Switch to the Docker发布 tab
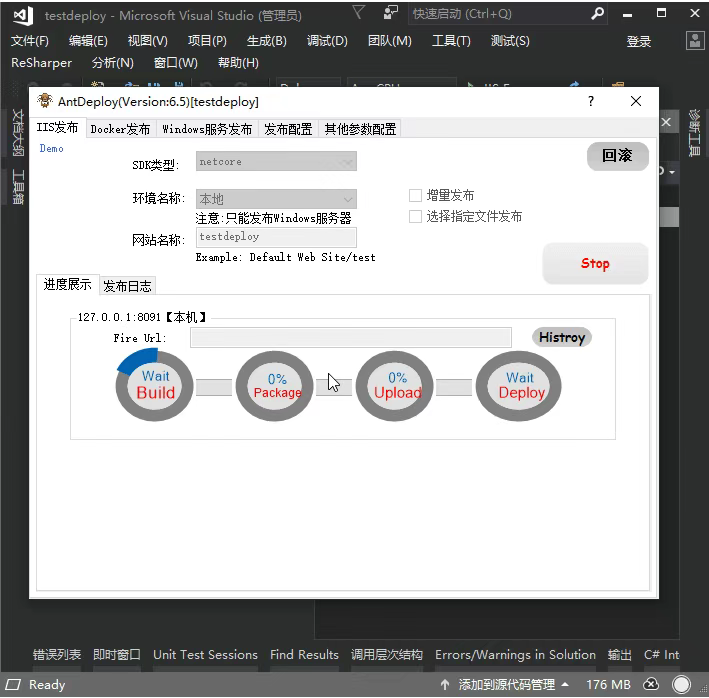709x698 pixels. [120, 129]
